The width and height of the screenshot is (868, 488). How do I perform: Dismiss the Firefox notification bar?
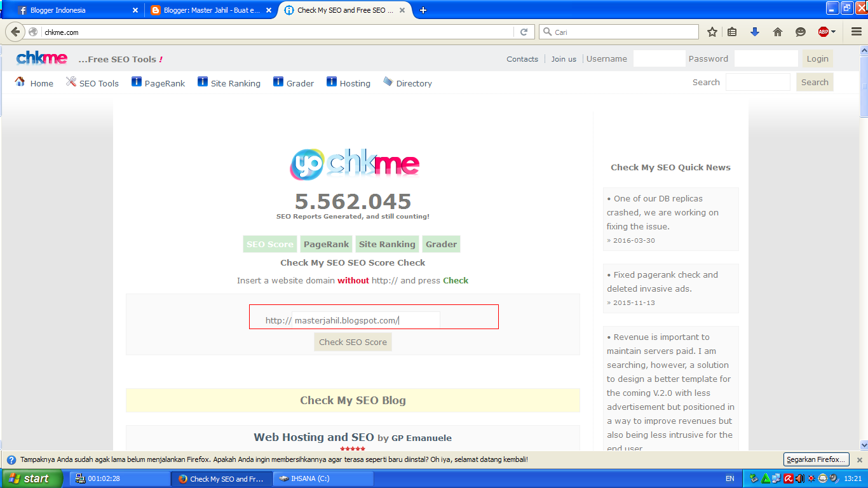point(859,459)
